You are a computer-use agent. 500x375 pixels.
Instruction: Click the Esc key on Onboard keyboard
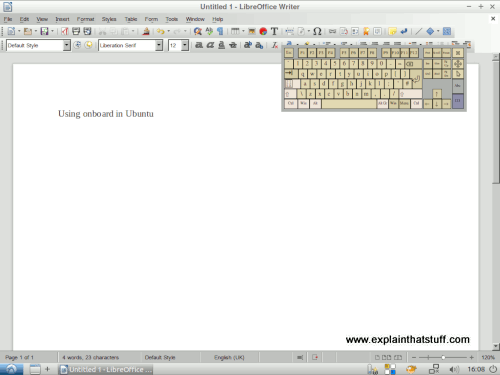point(289,53)
